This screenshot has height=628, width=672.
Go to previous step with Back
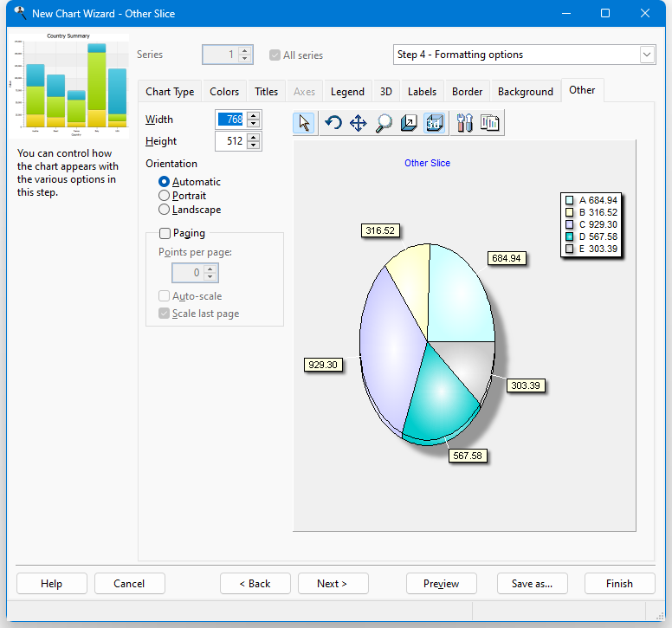[x=255, y=584]
